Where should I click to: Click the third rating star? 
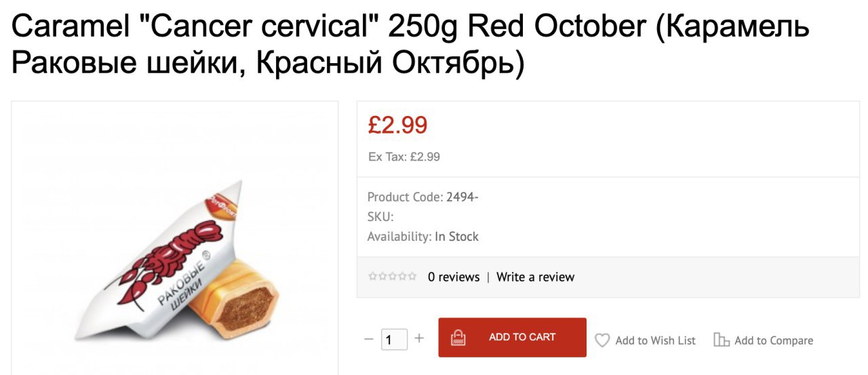tap(393, 277)
